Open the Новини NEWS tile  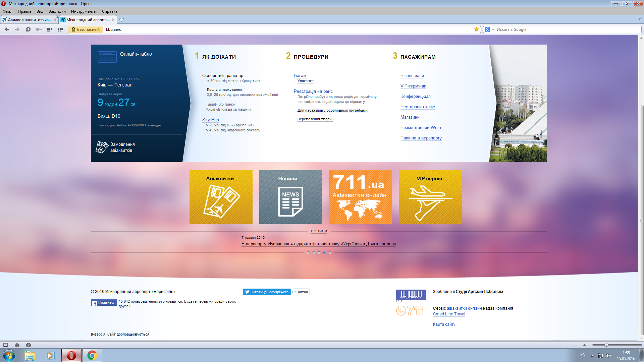coord(290,197)
